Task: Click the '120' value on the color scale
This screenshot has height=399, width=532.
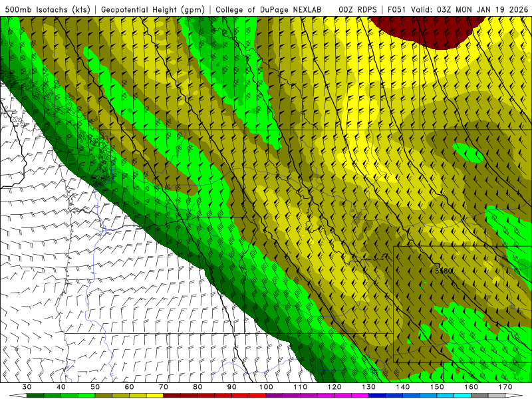Action: click(334, 387)
